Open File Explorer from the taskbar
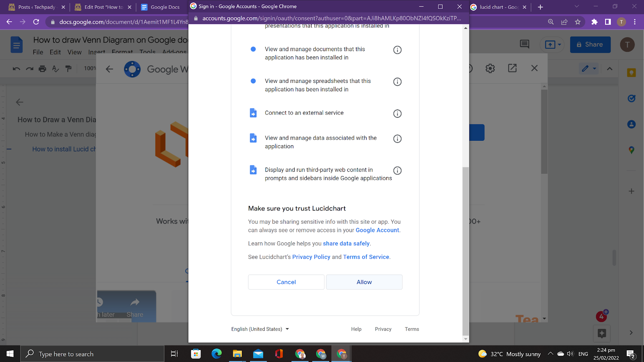 point(237,354)
